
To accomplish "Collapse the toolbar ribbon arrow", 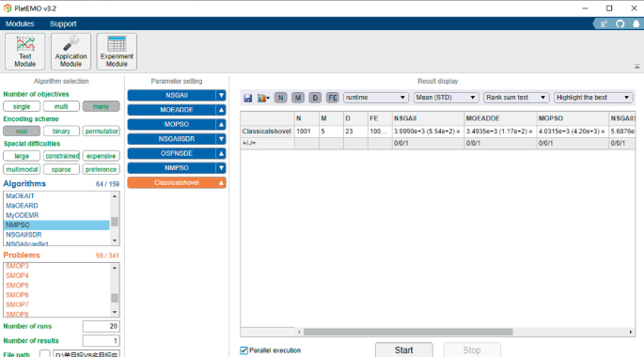I will (x=636, y=66).
